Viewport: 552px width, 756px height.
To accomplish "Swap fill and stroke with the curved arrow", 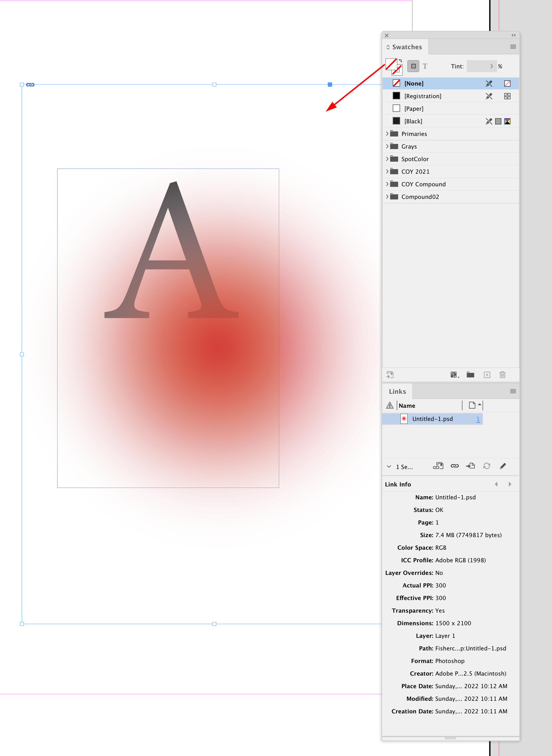I will pyautogui.click(x=400, y=60).
